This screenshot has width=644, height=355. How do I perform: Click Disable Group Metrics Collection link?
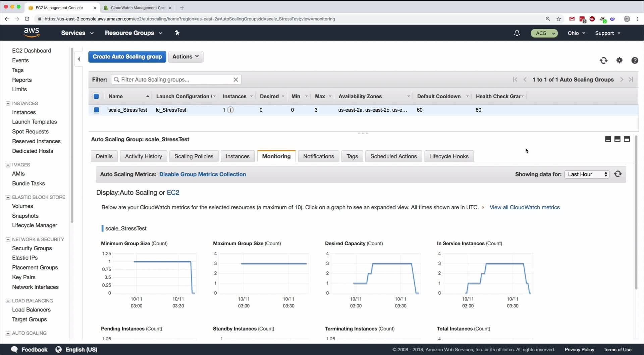[203, 174]
